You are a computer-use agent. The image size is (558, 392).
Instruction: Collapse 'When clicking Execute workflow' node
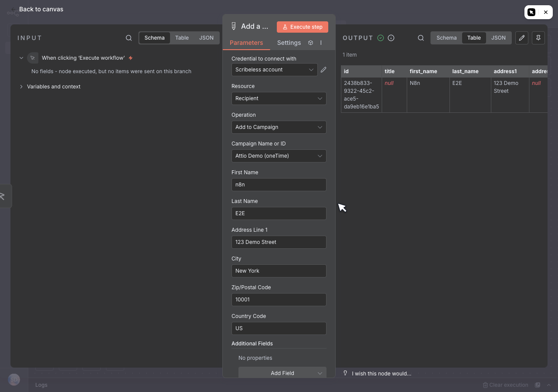tap(21, 58)
